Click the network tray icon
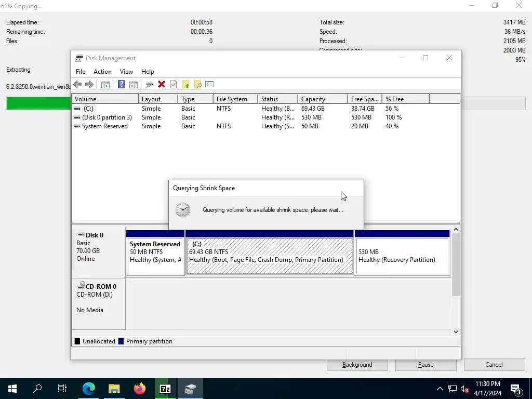Screen dimensions: 532x399 tap(453, 389)
